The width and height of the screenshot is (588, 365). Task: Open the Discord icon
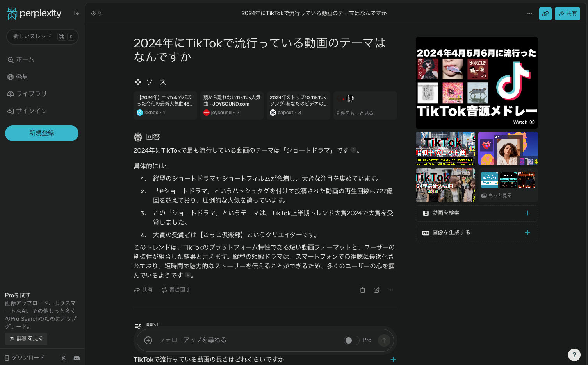pos(77,358)
